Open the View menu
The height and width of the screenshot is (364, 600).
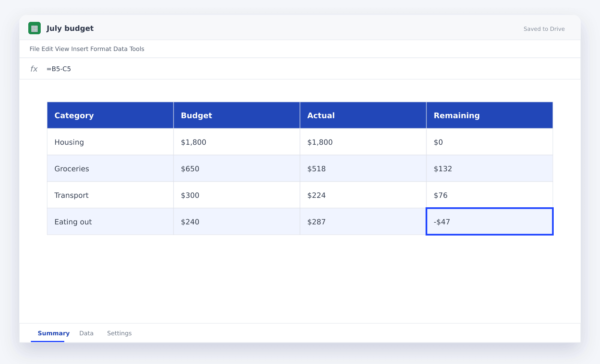(x=62, y=49)
